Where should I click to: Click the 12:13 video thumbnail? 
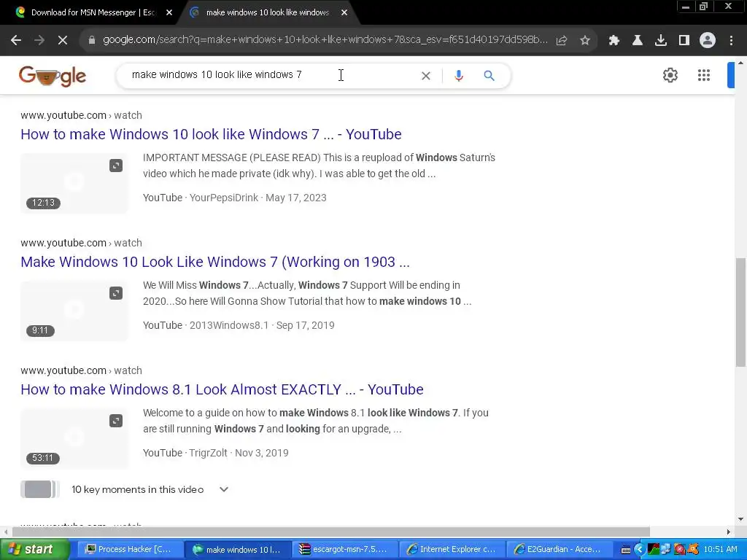(x=74, y=183)
